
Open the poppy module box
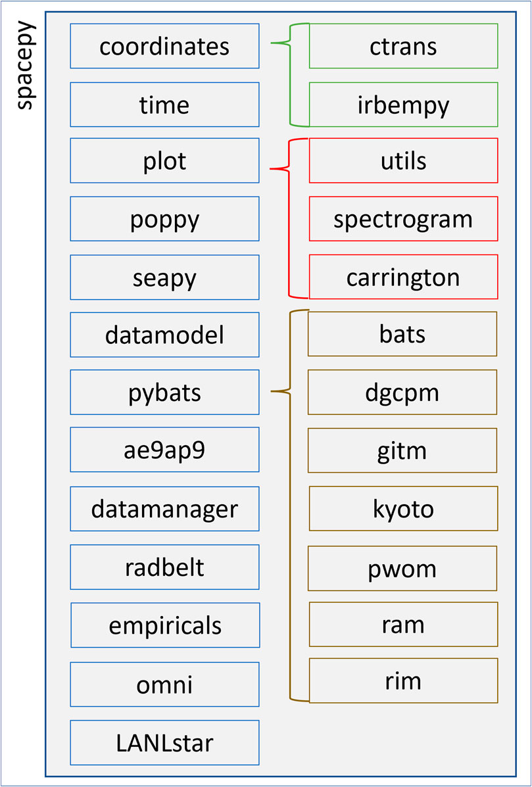coord(164,219)
